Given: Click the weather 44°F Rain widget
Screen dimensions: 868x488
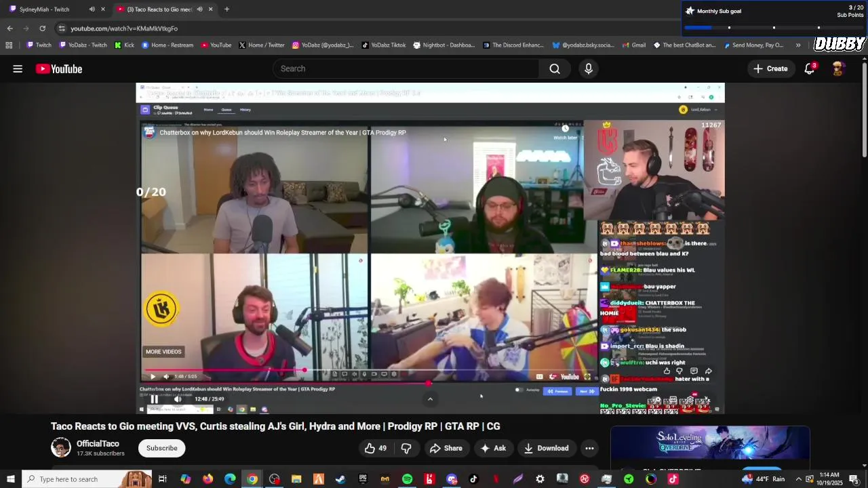Looking at the screenshot, I should click(x=763, y=479).
